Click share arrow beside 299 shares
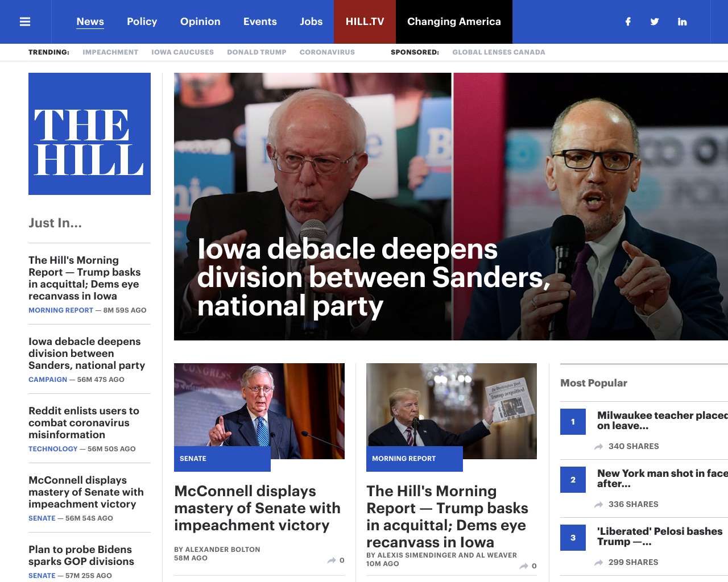Screen dimensions: 728x582 [x=598, y=563]
